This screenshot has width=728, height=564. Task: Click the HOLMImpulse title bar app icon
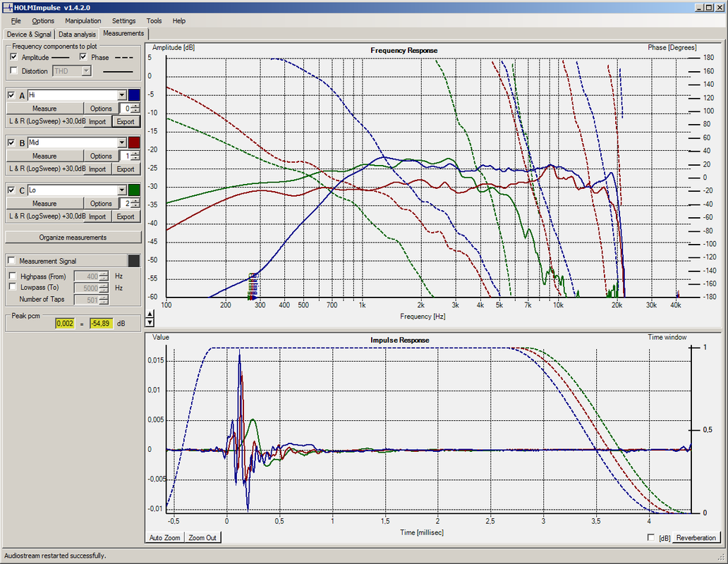click(8, 8)
